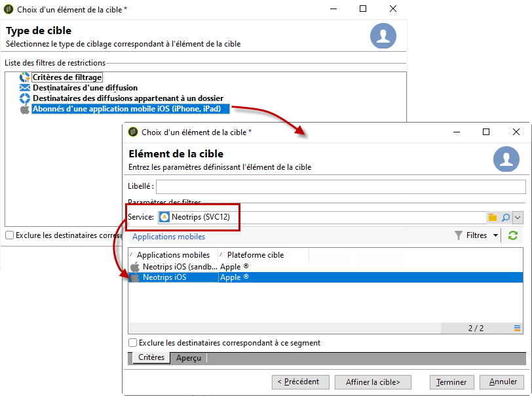The width and height of the screenshot is (532, 396).
Task: Click the Filtres funnel button
Action: click(x=471, y=235)
